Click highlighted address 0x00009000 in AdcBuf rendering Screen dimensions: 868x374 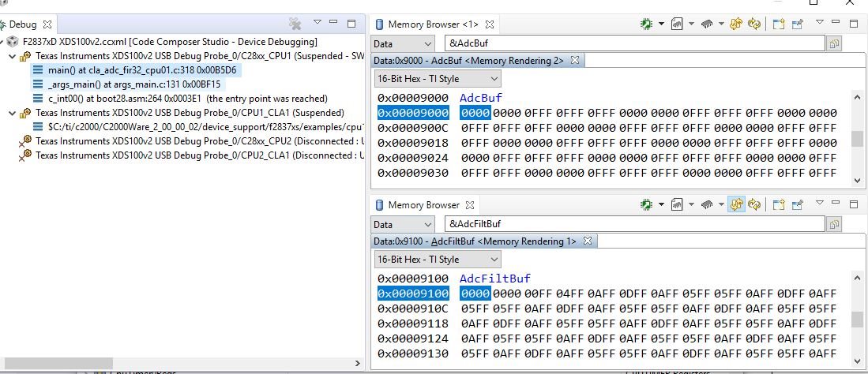pyautogui.click(x=413, y=113)
